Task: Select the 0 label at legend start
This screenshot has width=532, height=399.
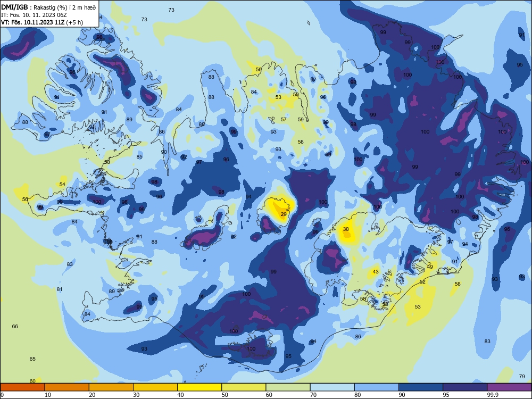Action: click(x=2, y=395)
